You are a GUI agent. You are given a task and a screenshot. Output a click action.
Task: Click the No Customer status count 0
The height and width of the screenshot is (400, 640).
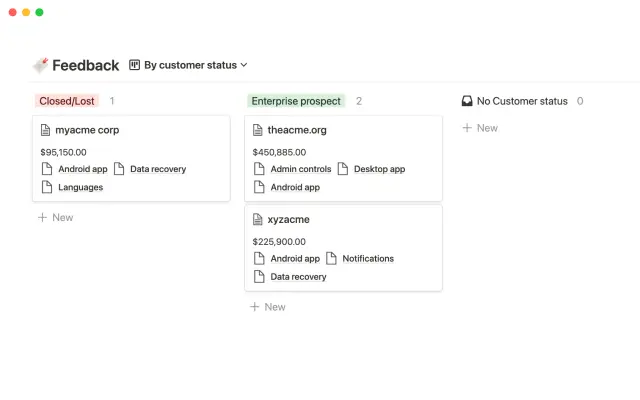pyautogui.click(x=580, y=101)
